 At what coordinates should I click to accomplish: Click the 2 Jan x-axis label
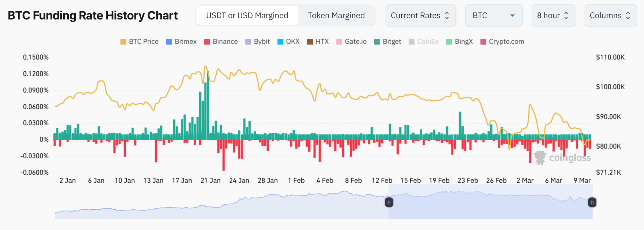click(67, 181)
